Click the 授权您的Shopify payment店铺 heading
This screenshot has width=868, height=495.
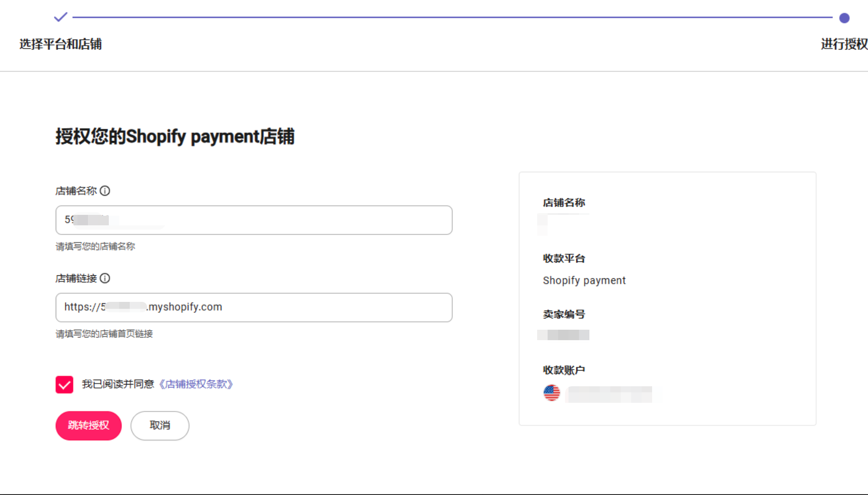point(175,137)
